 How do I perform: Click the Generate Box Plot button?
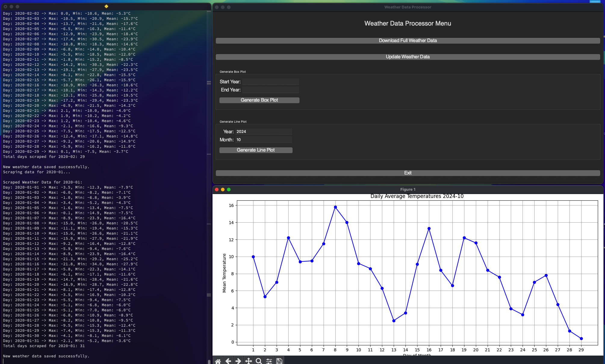click(x=259, y=100)
